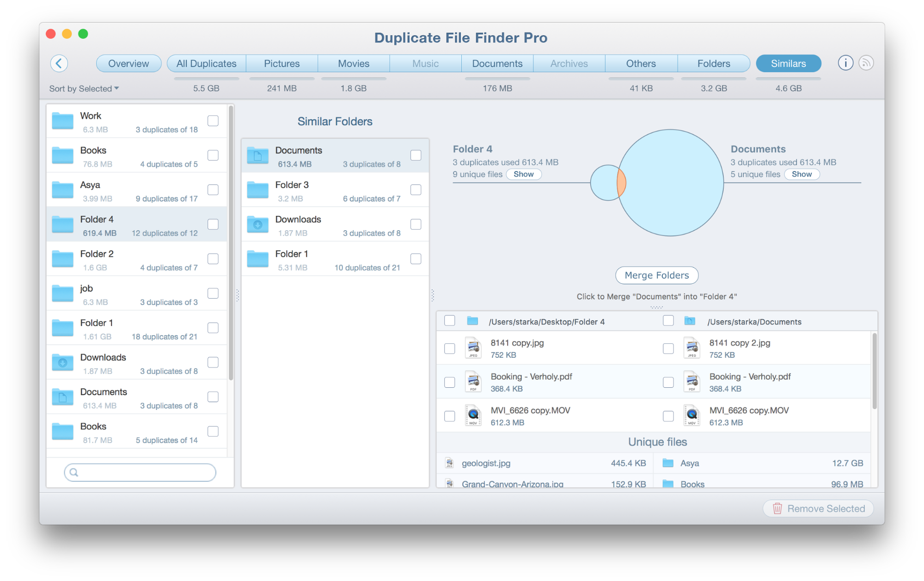Click the RSS feed icon beside info button
This screenshot has height=581, width=924.
866,63
